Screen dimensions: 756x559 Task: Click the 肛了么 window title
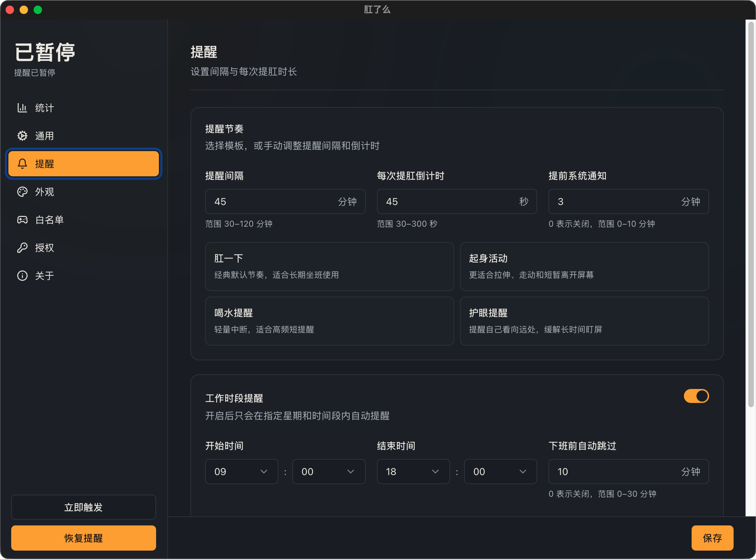377,9
